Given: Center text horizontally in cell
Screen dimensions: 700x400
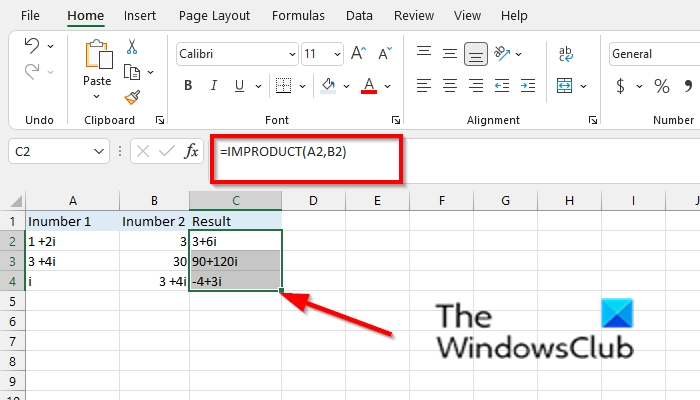Looking at the screenshot, I should [450, 85].
